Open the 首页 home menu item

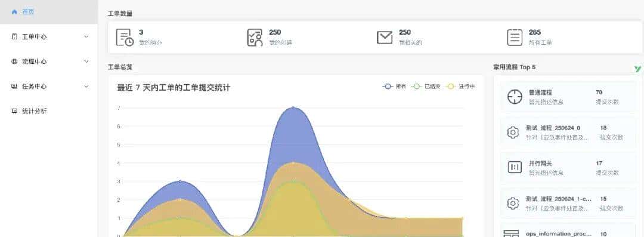point(48,12)
